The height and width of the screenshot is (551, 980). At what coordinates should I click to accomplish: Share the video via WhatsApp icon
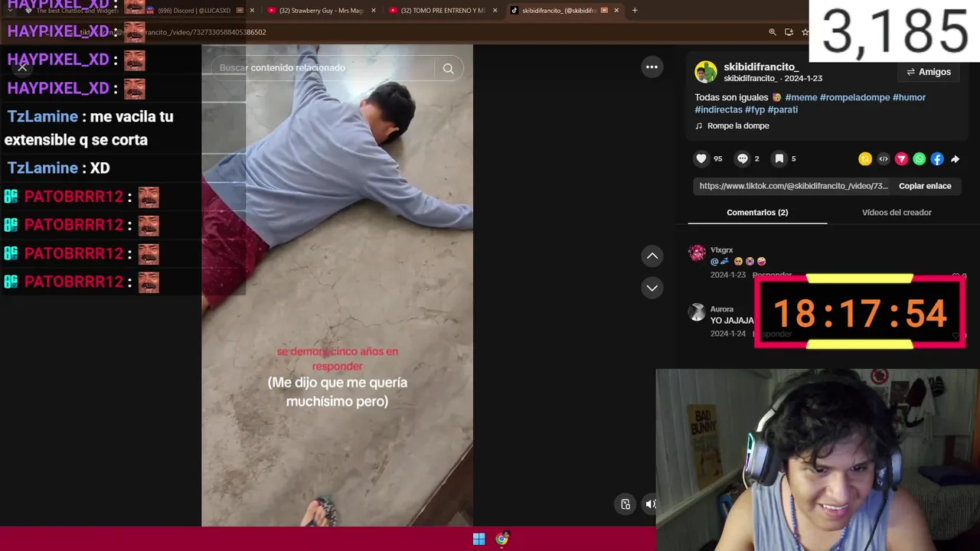coord(920,159)
